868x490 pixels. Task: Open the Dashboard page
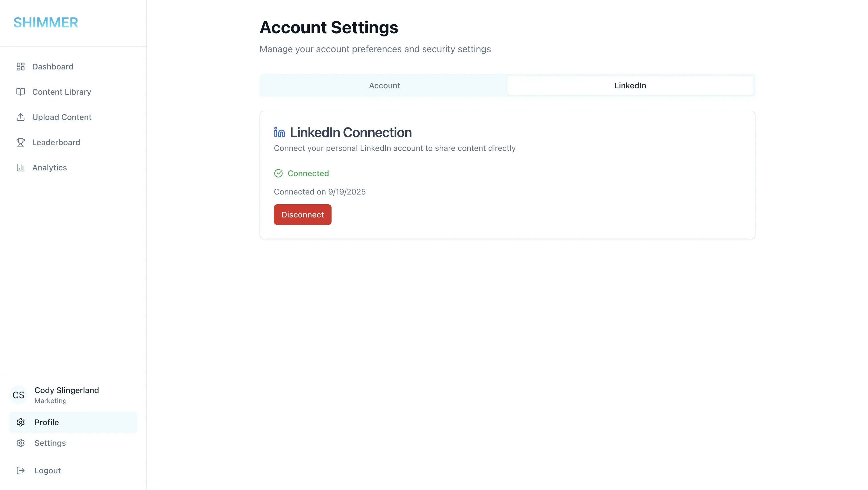(x=53, y=66)
